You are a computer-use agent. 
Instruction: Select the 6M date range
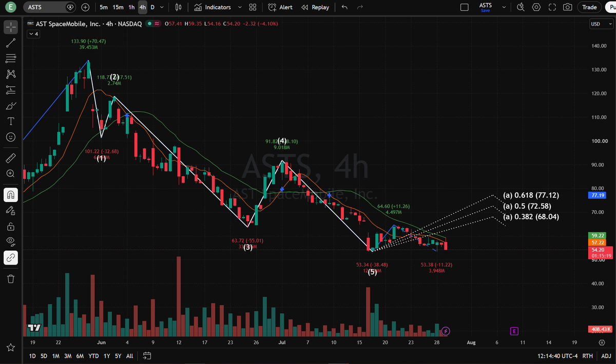(80, 356)
